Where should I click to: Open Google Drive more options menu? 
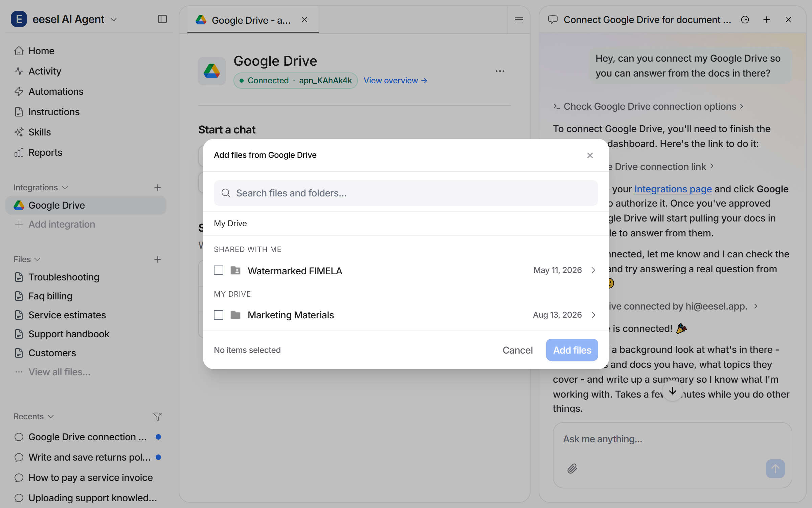pyautogui.click(x=500, y=71)
